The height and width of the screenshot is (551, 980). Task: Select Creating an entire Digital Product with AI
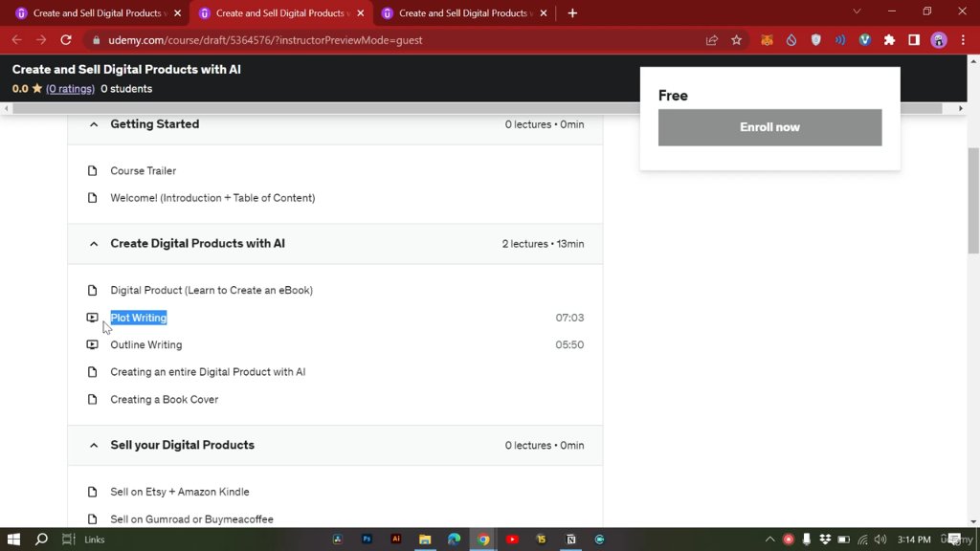pyautogui.click(x=208, y=372)
